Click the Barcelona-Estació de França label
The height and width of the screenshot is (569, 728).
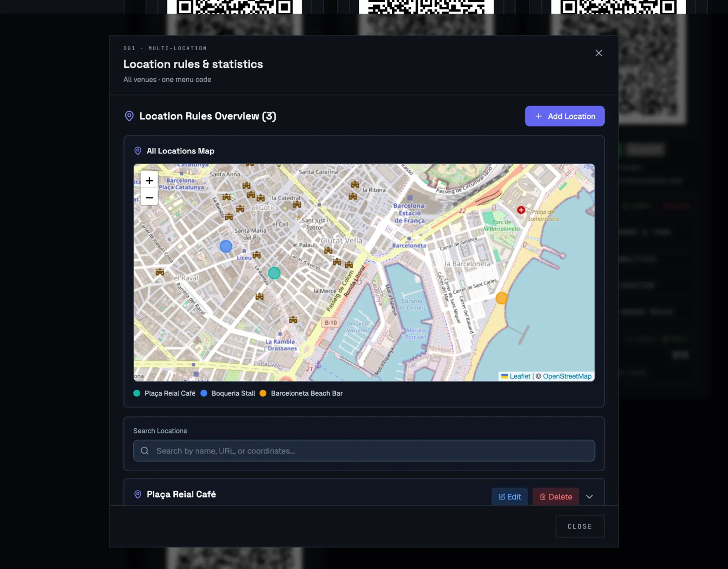point(409,213)
